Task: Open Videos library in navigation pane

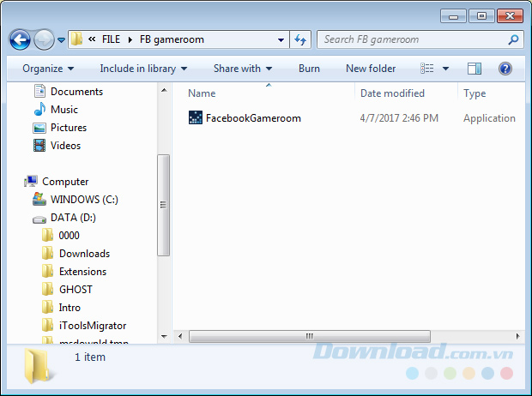Action: [x=65, y=146]
